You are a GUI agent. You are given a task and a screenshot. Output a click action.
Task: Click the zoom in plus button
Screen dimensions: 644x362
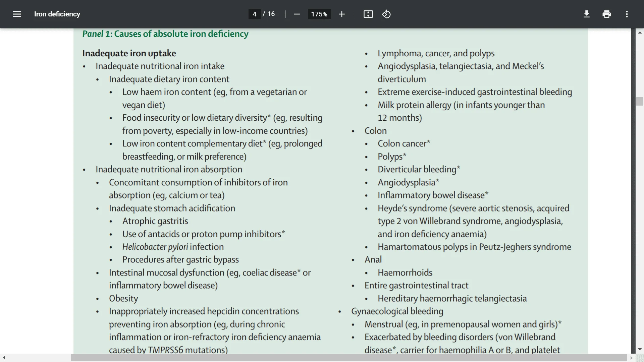(341, 14)
